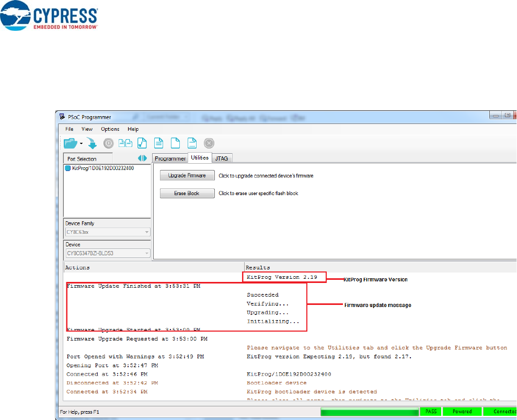
Task: Click the Upgrade Firmware button
Action: pos(187,176)
